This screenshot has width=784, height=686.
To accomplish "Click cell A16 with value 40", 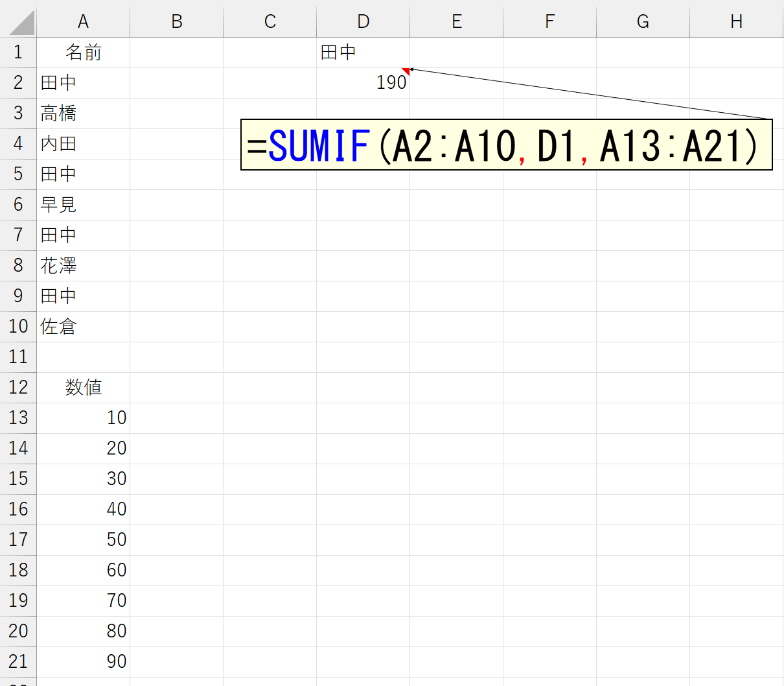I will tap(83, 510).
